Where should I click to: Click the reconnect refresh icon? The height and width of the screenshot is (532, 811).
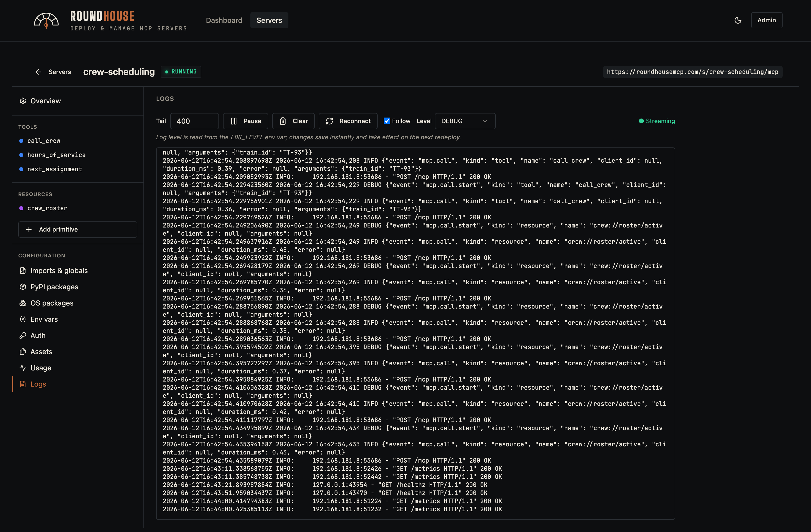(x=329, y=121)
